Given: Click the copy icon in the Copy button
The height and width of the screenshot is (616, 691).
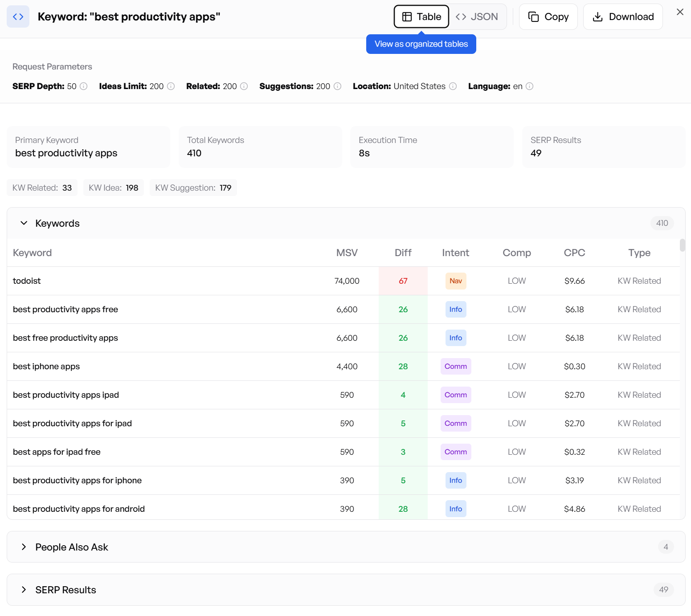Looking at the screenshot, I should pos(533,16).
